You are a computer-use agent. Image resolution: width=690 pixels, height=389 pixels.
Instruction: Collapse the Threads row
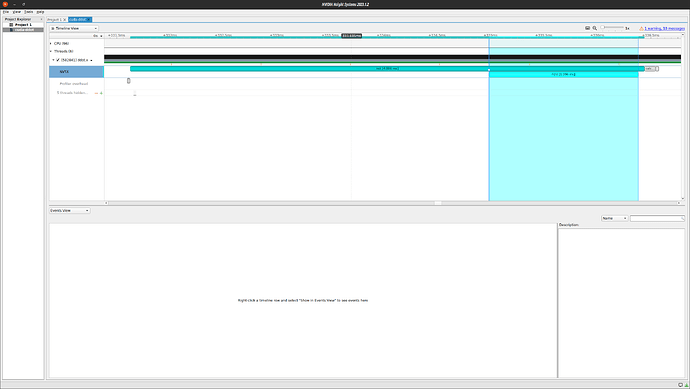point(51,51)
